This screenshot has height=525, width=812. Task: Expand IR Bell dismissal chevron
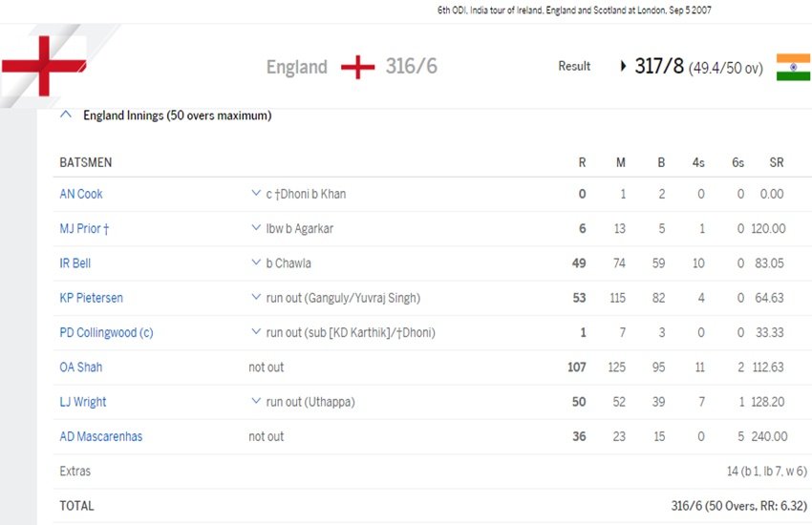(256, 263)
